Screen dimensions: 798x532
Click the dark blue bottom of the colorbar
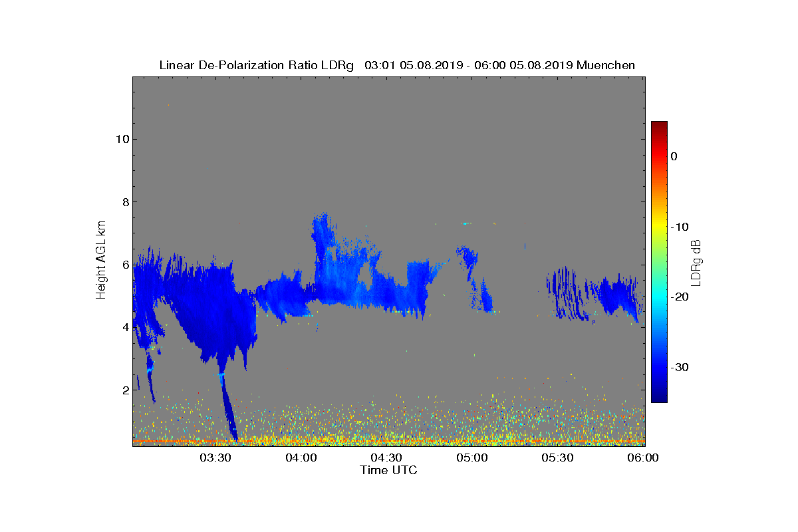(659, 397)
